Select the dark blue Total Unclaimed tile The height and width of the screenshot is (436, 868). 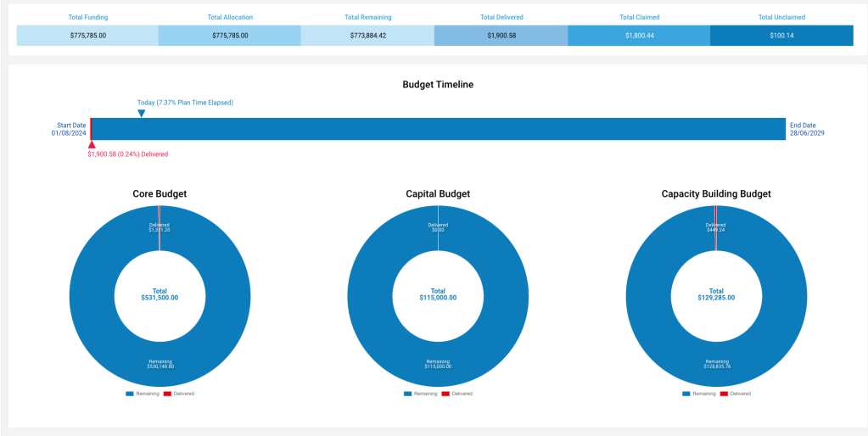[x=781, y=36]
